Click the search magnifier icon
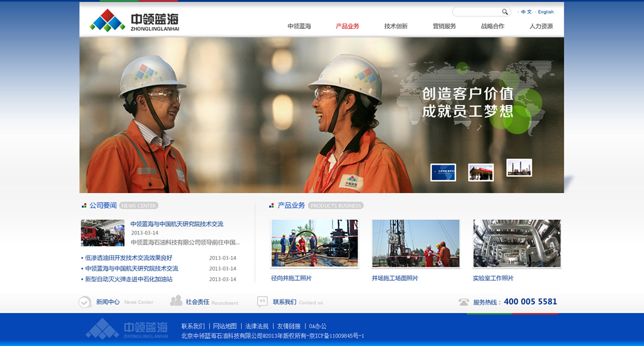The image size is (644, 346). coord(505,12)
